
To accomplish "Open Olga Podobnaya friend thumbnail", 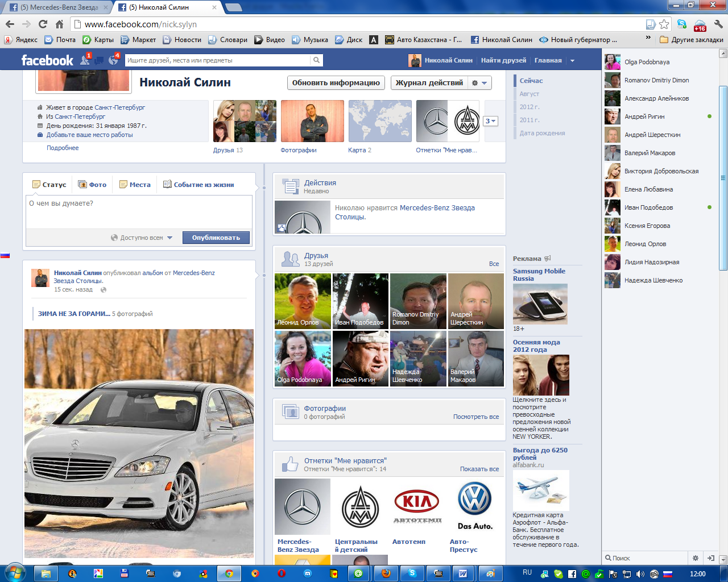I will click(303, 359).
